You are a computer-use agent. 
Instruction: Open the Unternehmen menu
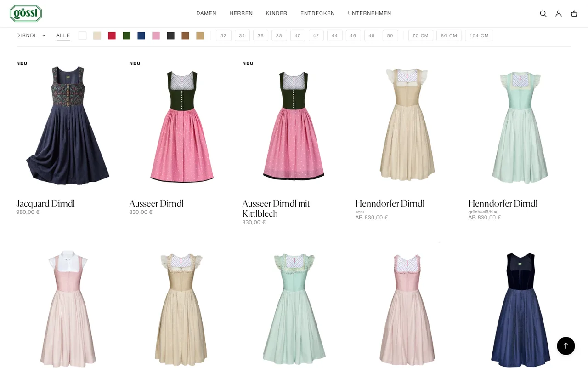370,13
